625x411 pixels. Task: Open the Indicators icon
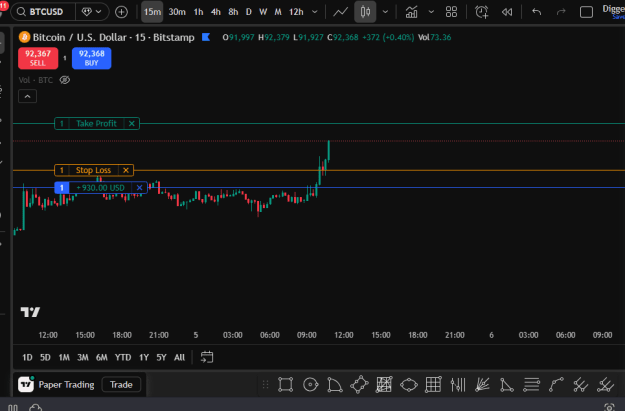(411, 12)
